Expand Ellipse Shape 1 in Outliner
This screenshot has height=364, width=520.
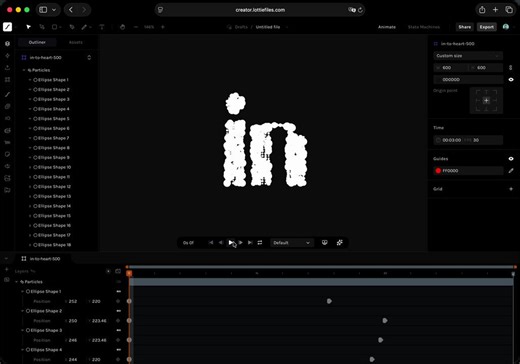coord(30,80)
